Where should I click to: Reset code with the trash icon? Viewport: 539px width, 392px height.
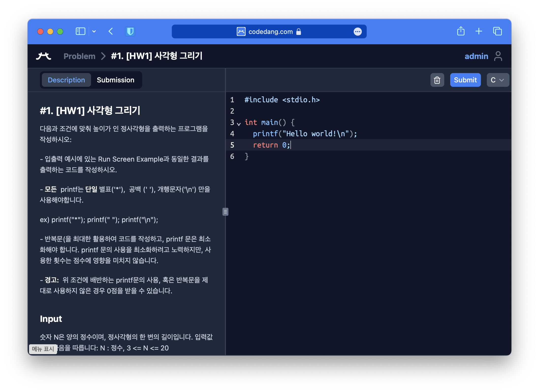pos(437,80)
